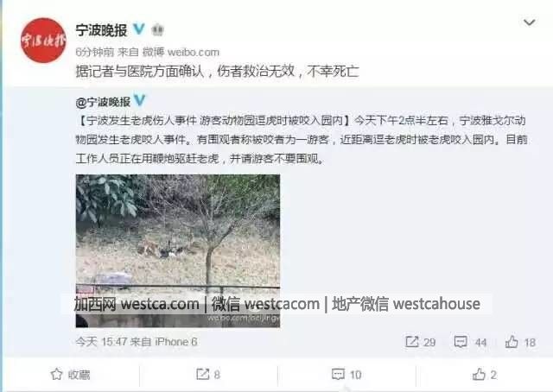Click the repost icon showing 29
553x392 pixels.
[x=420, y=342]
